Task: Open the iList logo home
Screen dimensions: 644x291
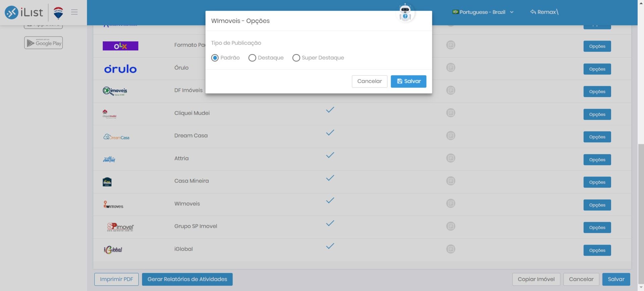Action: pos(24,12)
